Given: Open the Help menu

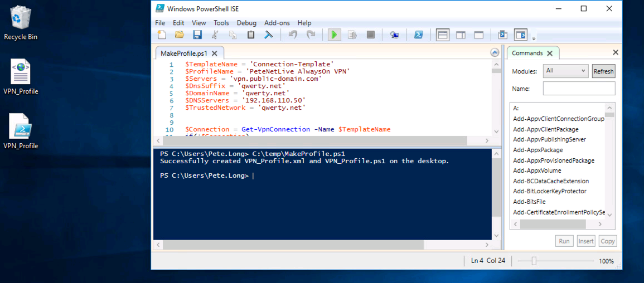Looking at the screenshot, I should (x=304, y=23).
